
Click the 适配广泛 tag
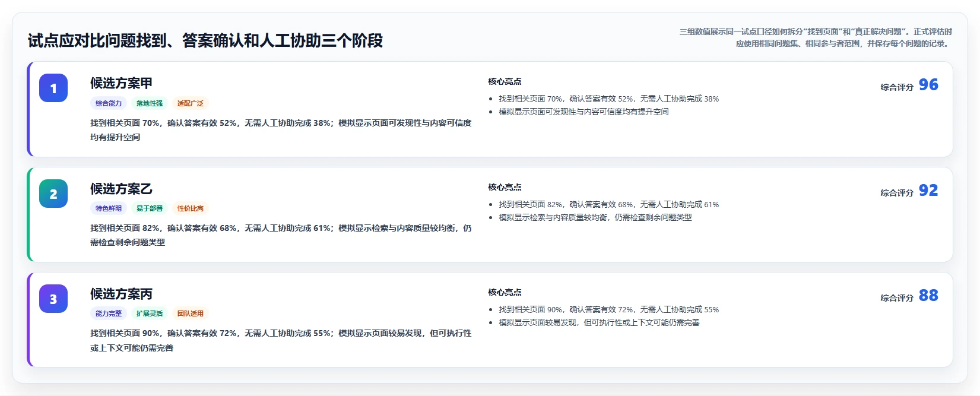[191, 103]
